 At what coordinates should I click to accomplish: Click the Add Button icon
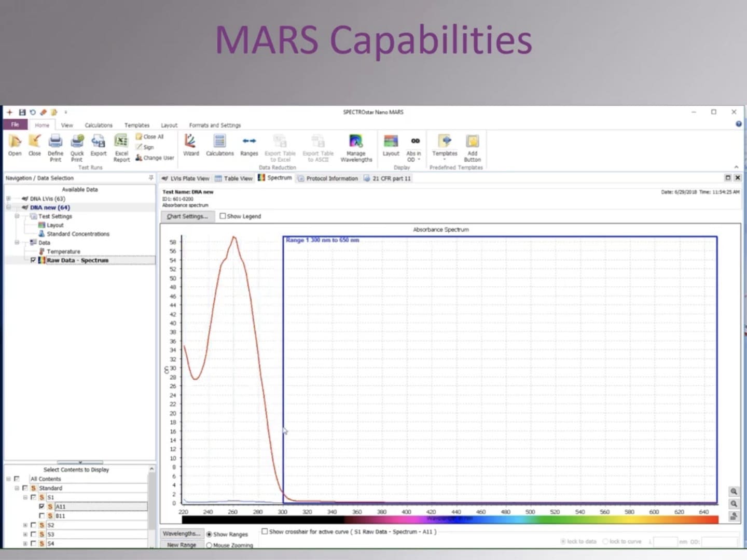472,148
